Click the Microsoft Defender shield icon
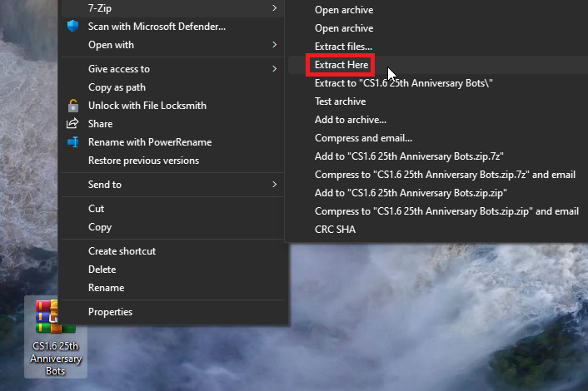 coord(72,27)
